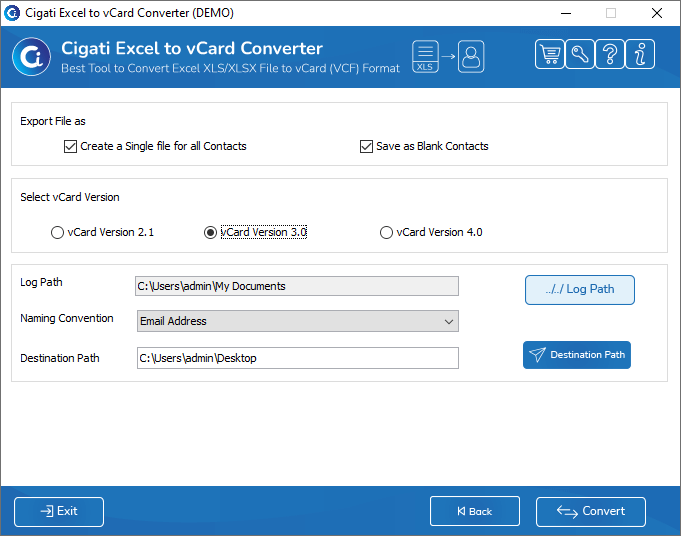Screen dimensions: 681x536
Task: Click the Destination Path text field
Action: click(x=298, y=358)
